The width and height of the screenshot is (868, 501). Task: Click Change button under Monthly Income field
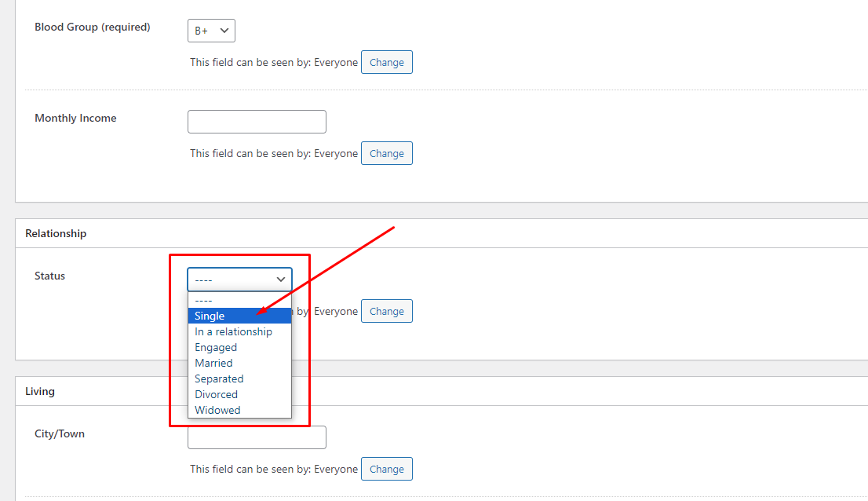point(386,153)
